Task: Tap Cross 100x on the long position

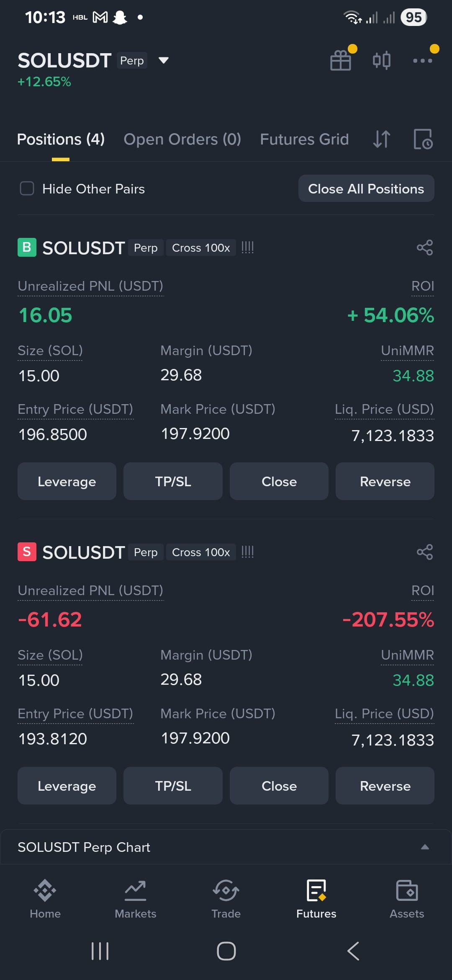Action: click(201, 248)
